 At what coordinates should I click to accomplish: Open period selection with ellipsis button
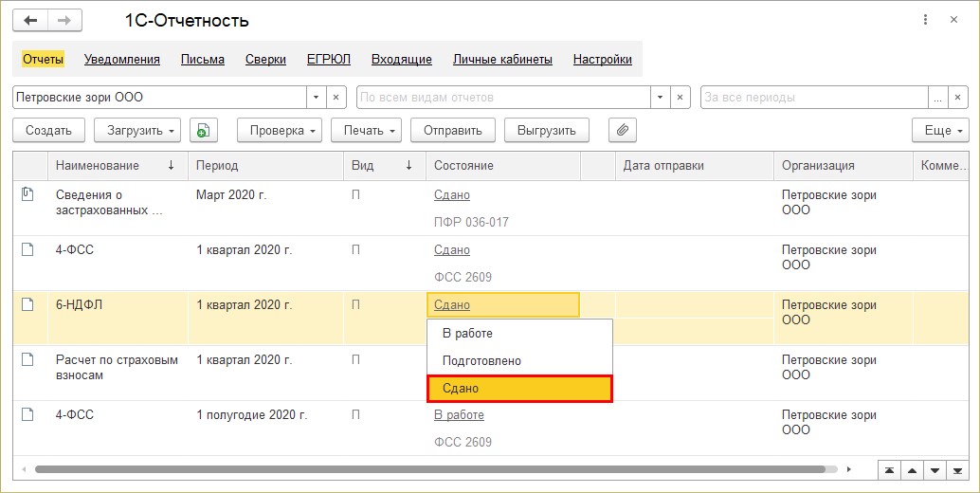tap(937, 98)
